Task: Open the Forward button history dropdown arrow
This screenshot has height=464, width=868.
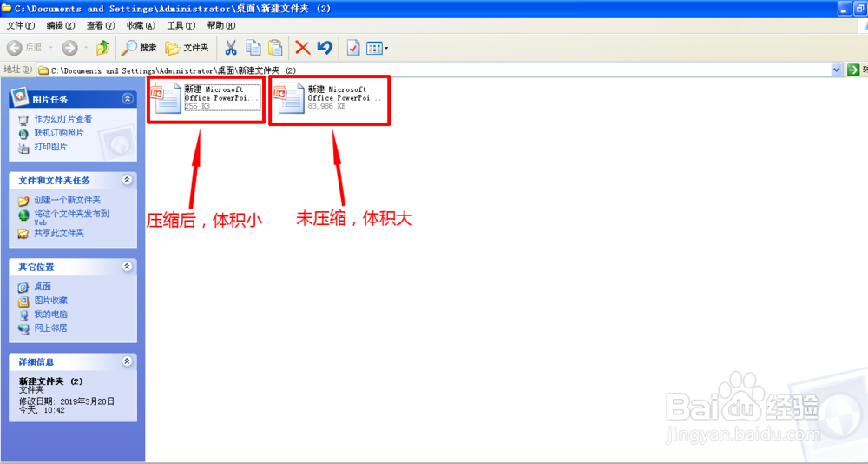Action: click(x=86, y=48)
